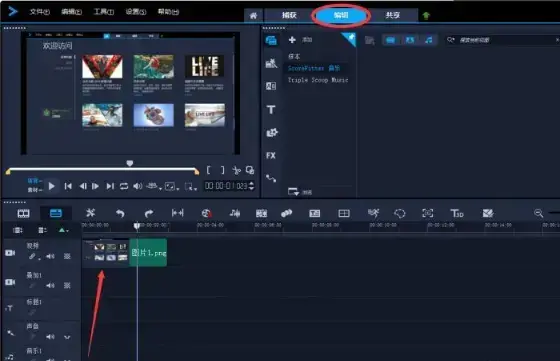Open the FX filter library

[271, 156]
